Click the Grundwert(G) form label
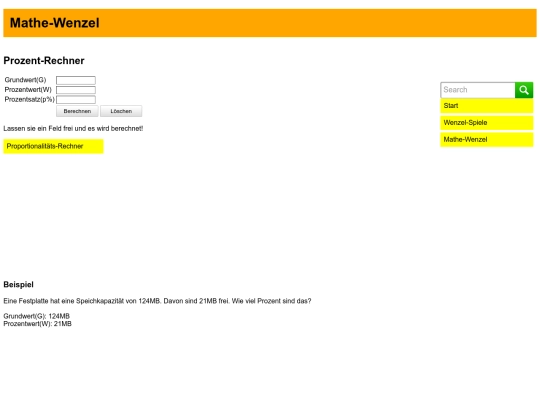The image size is (540, 405). tap(25, 80)
